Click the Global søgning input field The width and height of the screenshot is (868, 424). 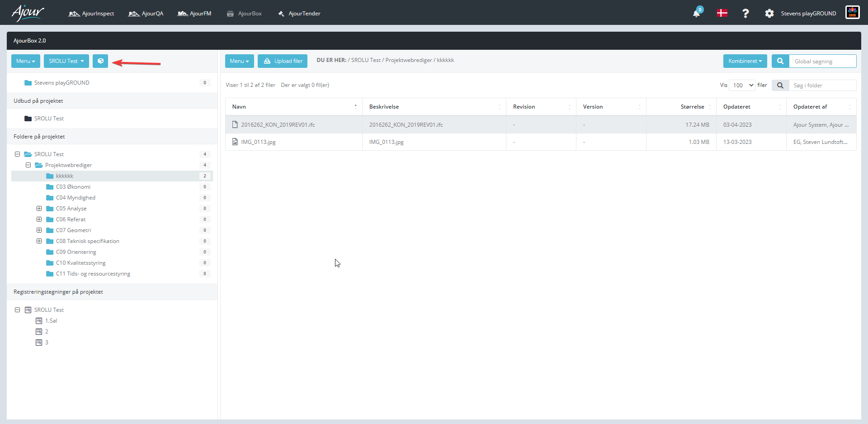822,61
